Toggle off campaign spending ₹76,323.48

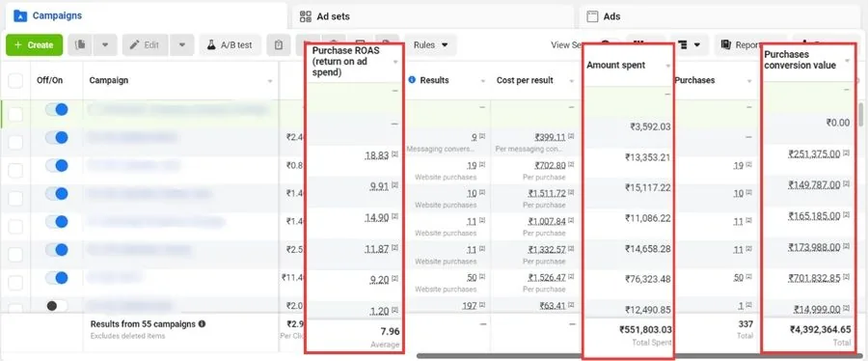[x=57, y=277]
